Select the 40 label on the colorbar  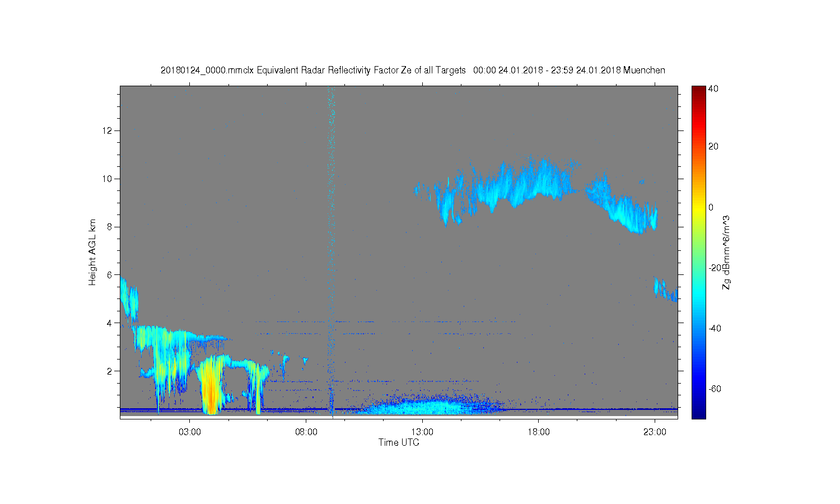click(713, 88)
